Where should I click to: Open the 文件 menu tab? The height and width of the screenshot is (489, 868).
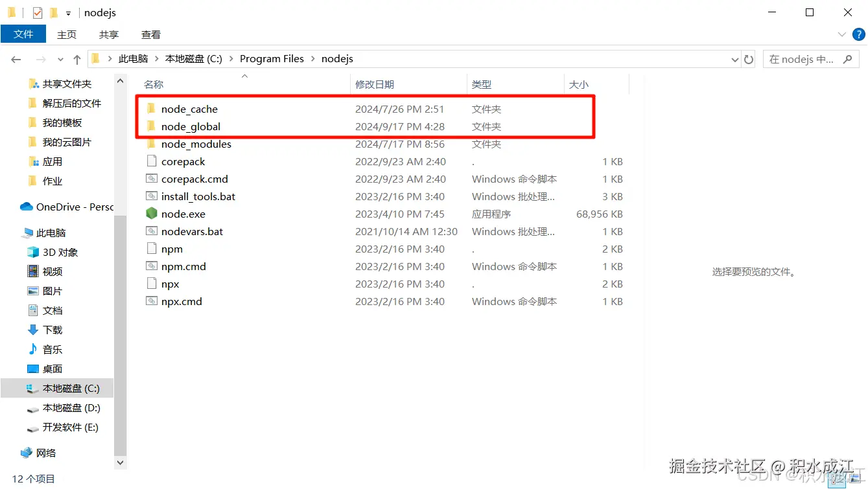pos(23,34)
